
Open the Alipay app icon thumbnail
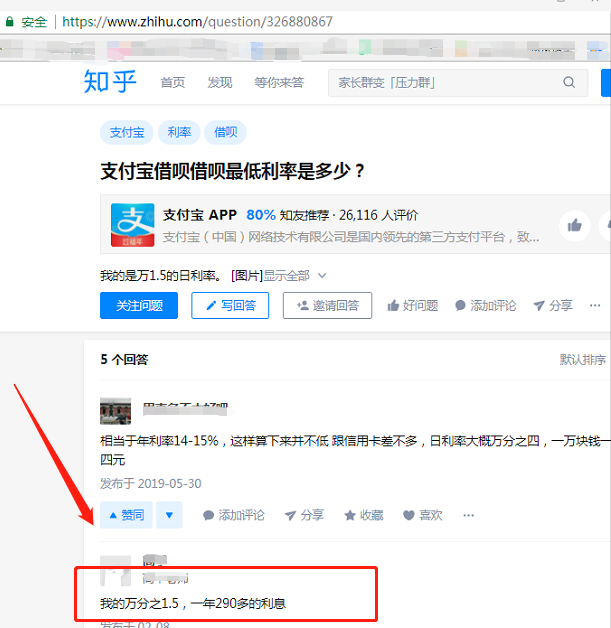[x=133, y=225]
